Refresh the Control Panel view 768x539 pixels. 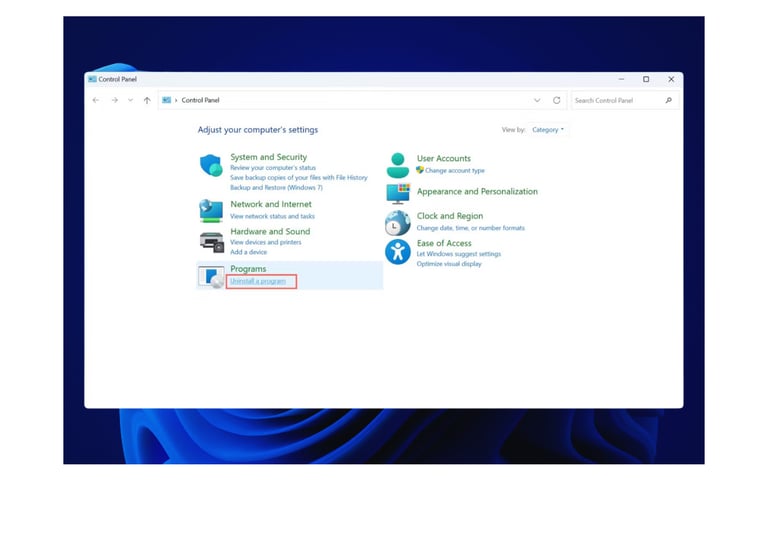click(x=556, y=100)
